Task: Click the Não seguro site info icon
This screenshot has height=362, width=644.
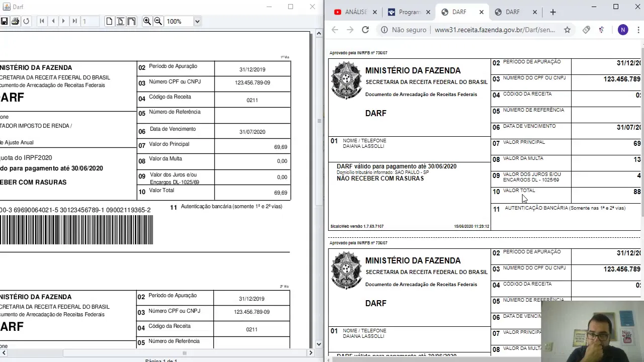Action: coord(384,30)
